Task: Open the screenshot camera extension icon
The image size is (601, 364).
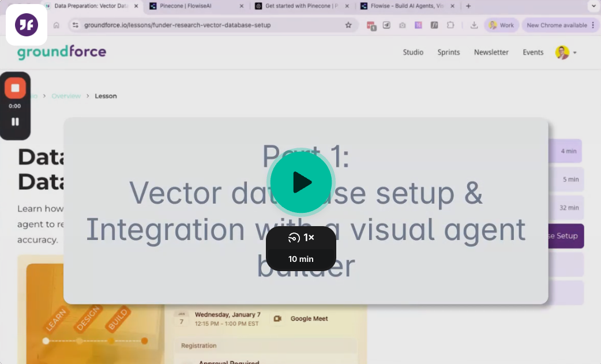Action: tap(402, 25)
